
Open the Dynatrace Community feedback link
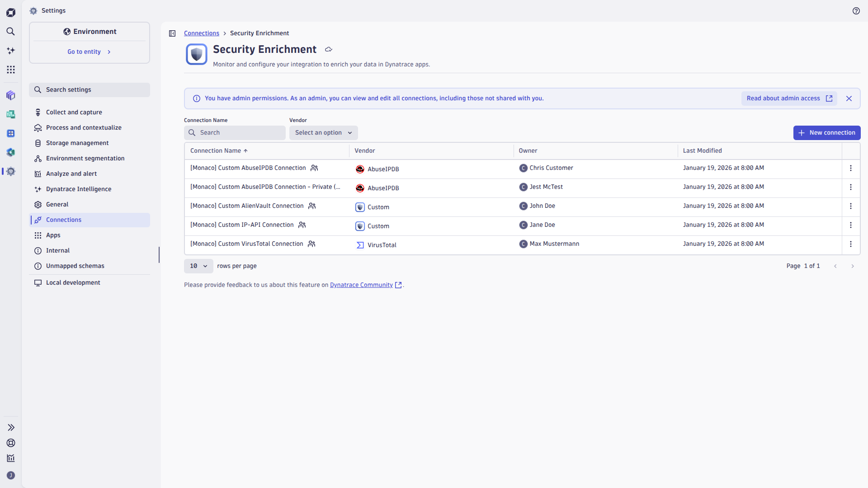[361, 285]
